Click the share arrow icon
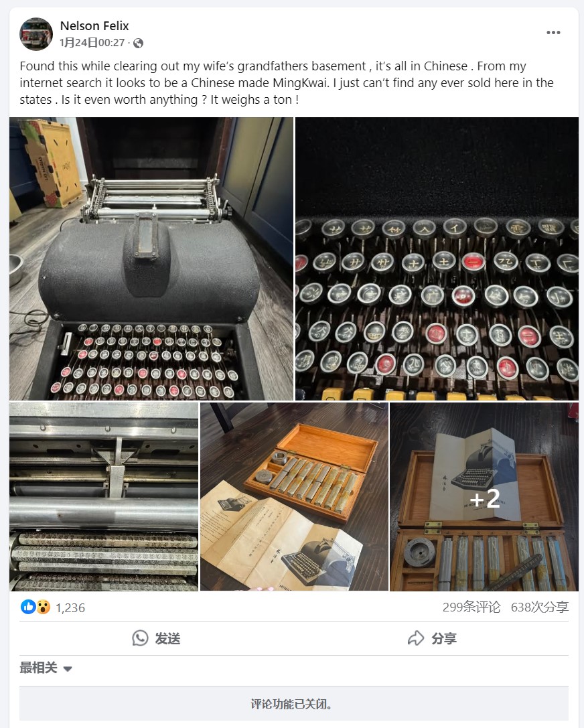The width and height of the screenshot is (584, 728). pos(415,638)
